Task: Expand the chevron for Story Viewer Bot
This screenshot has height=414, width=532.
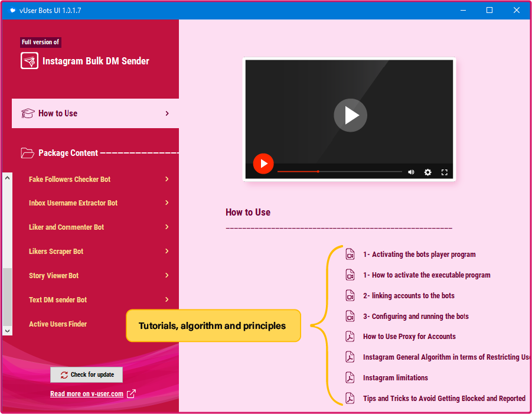Action: click(x=167, y=275)
